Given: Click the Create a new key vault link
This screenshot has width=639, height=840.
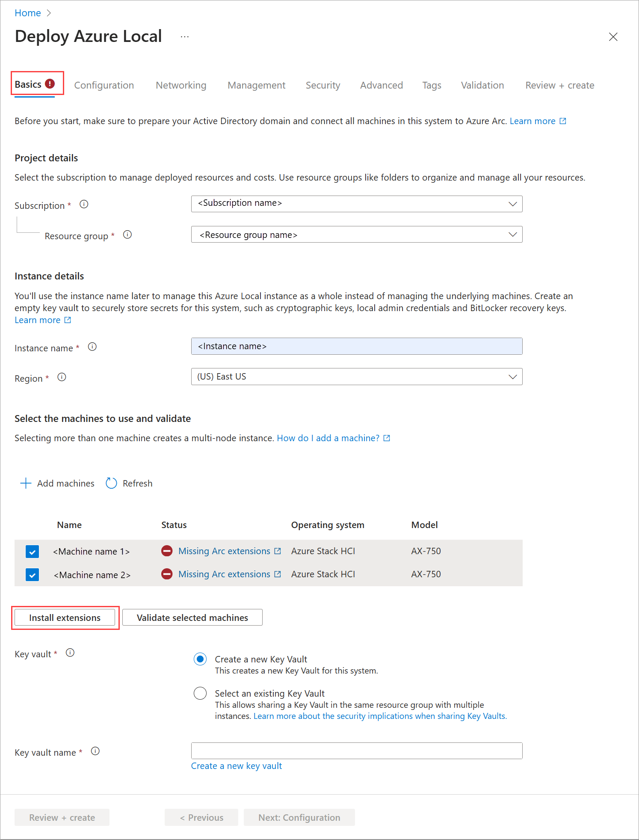Looking at the screenshot, I should (x=236, y=766).
